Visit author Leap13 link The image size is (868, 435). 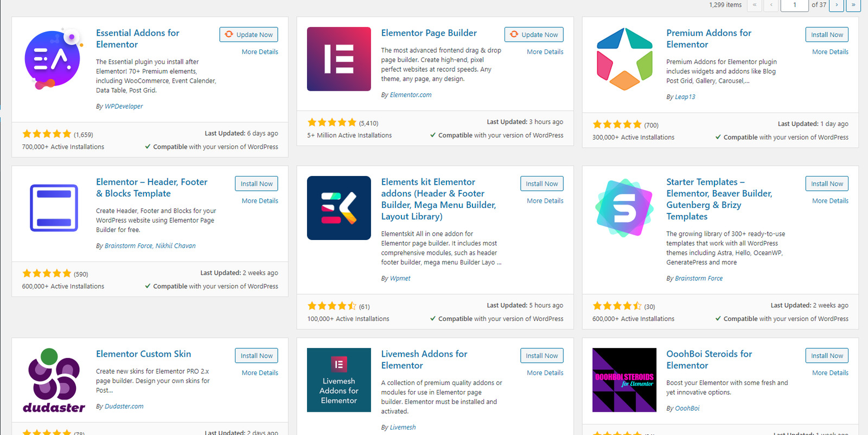pyautogui.click(x=685, y=97)
